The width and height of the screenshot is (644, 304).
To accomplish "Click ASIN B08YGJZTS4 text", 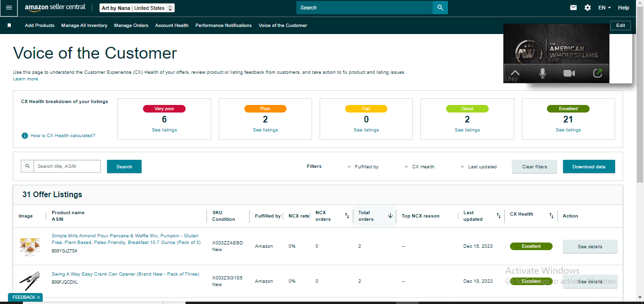I will click(64, 251).
